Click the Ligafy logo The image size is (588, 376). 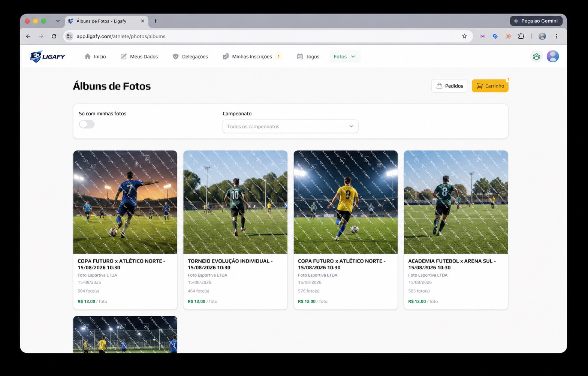tap(47, 56)
